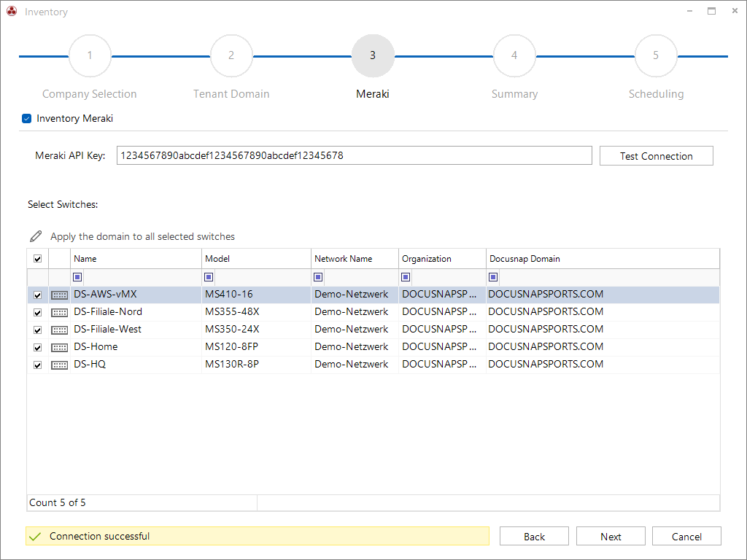
Task: Click the Next button
Action: point(611,536)
